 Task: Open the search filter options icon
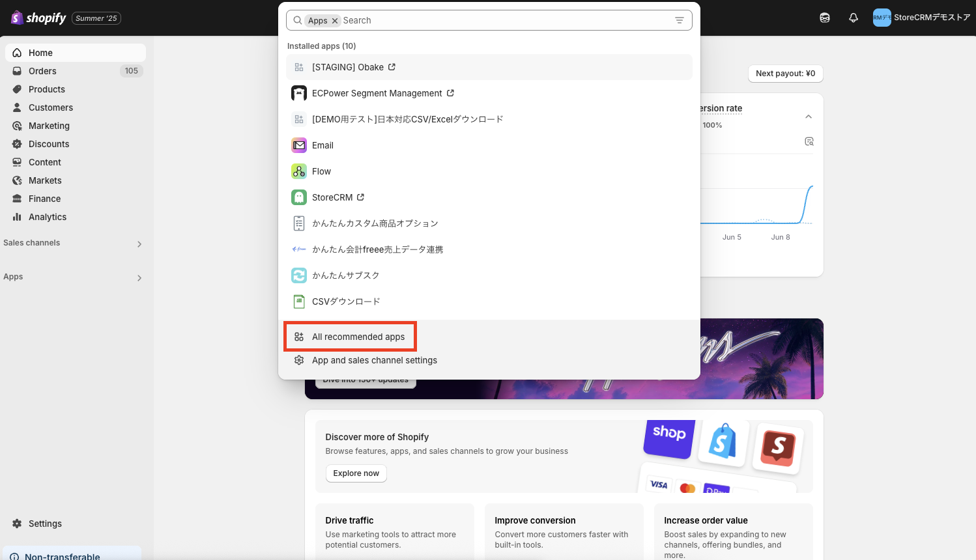click(680, 20)
